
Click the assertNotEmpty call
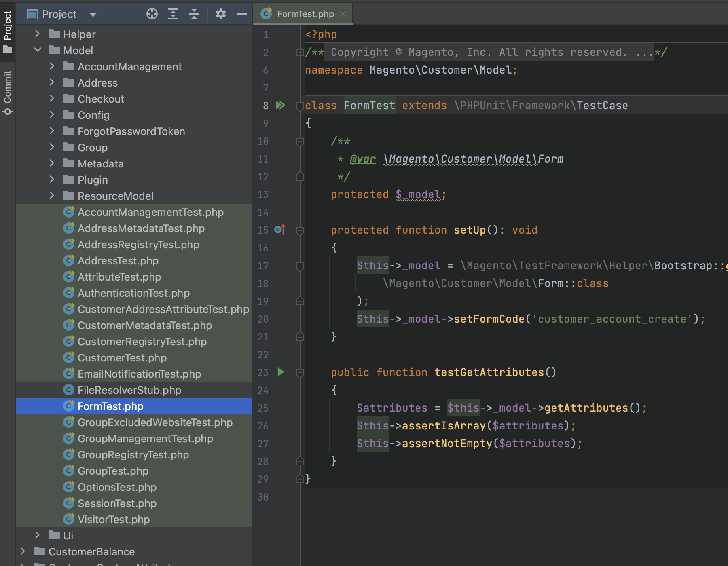coord(447,444)
